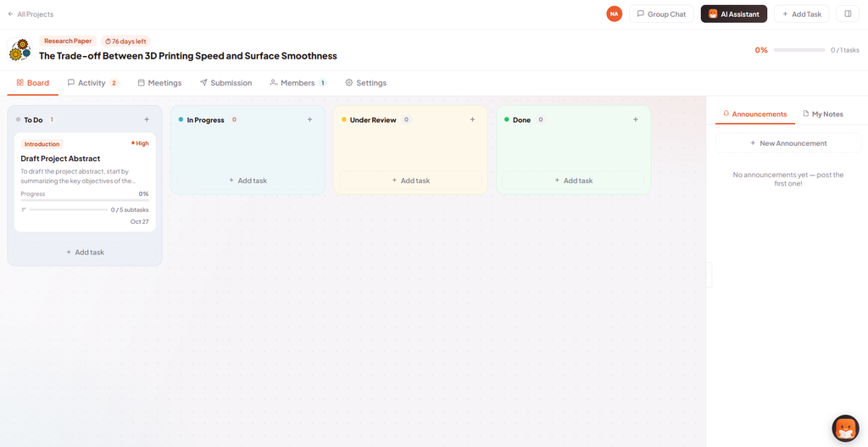Image resolution: width=868 pixels, height=447 pixels.
Task: Go back to All Projects
Action: point(31,14)
